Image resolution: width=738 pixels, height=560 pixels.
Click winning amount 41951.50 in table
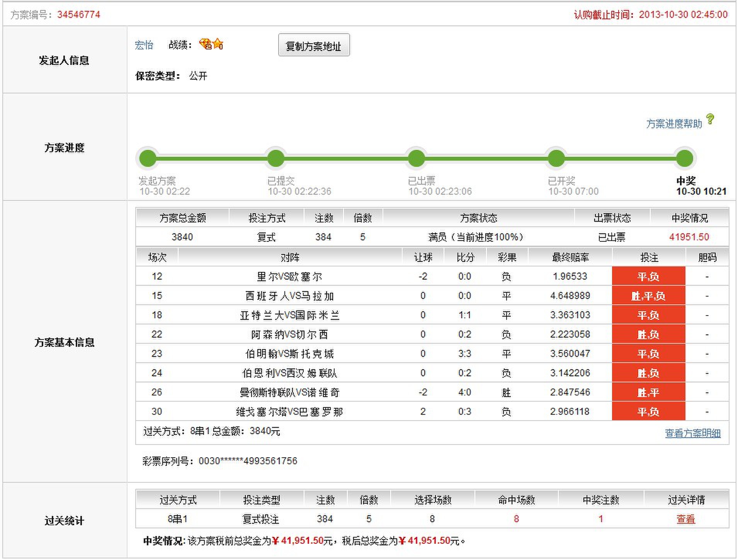click(x=689, y=237)
